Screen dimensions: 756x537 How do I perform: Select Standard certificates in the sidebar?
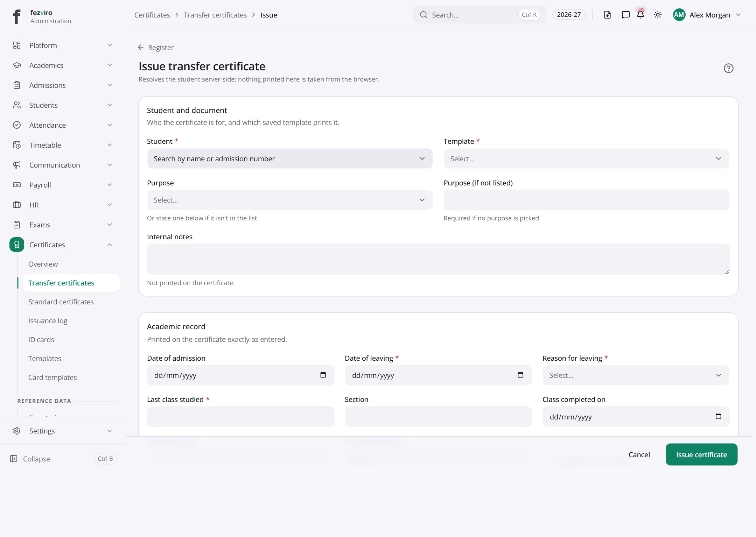[61, 302]
